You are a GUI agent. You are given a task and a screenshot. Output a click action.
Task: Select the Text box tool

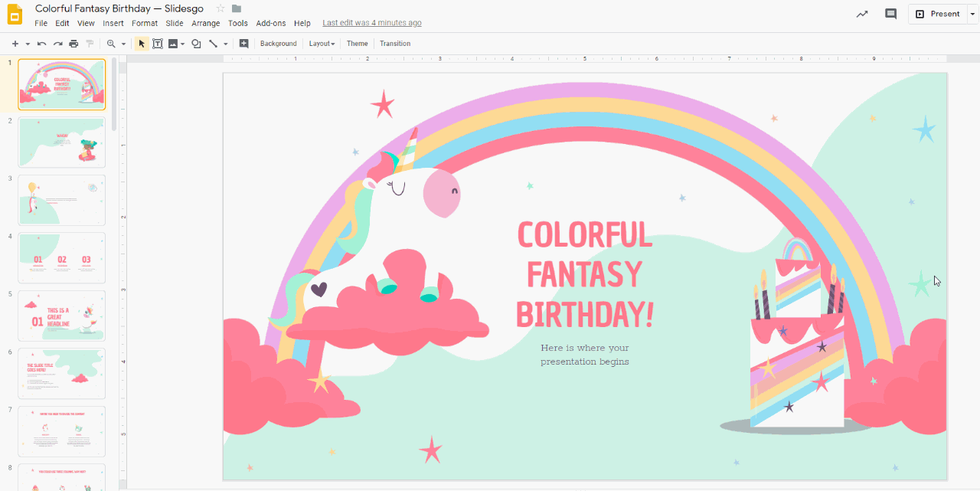158,44
